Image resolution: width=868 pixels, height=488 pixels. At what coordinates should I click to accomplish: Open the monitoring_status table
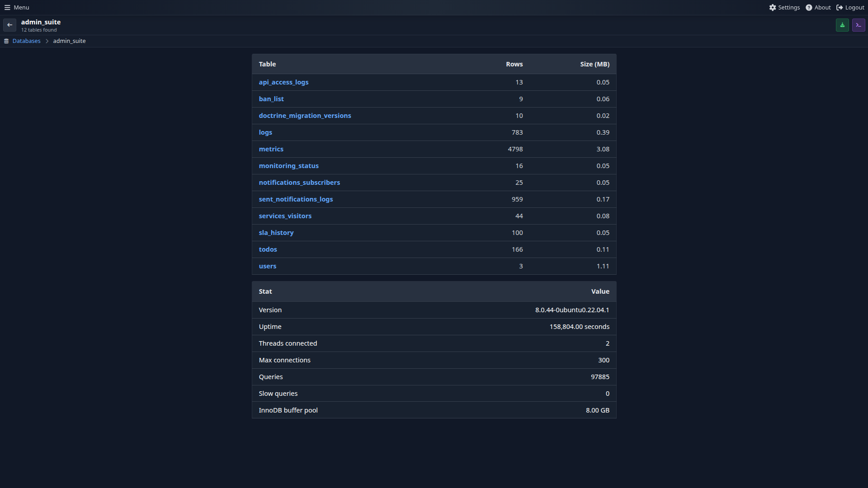[x=288, y=165]
